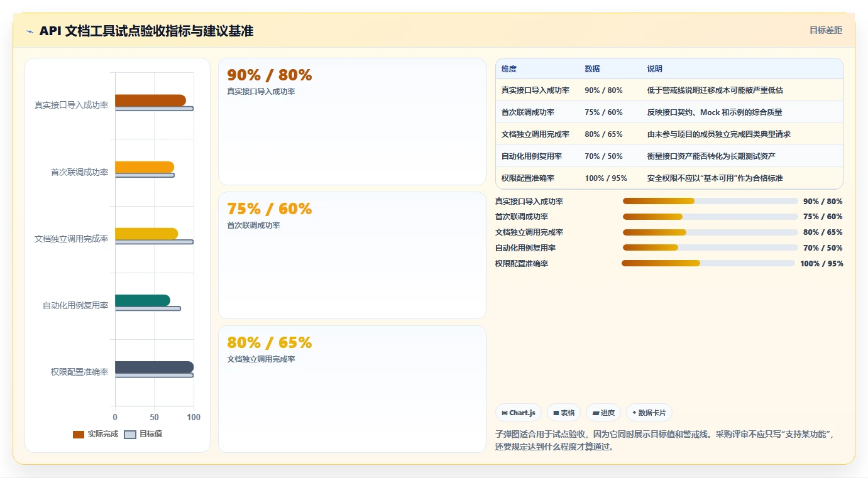Click the 100% / 95% value beside the progress bar
The height and width of the screenshot is (478, 868).
pyautogui.click(x=821, y=264)
